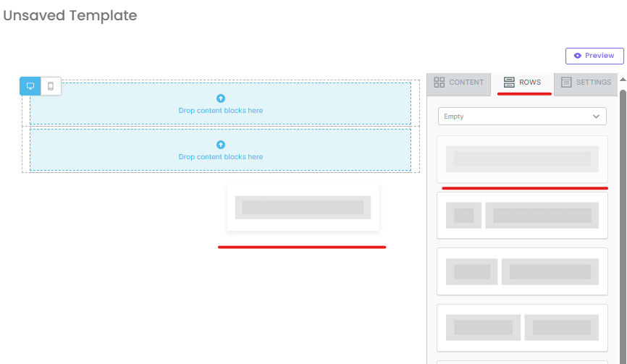This screenshot has height=364, width=627.
Task: Click the grid icon on CONTENT tab
Action: tap(439, 82)
